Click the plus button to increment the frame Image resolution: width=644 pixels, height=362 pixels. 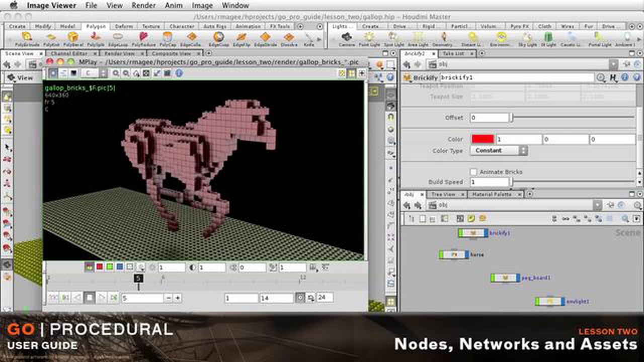178,298
